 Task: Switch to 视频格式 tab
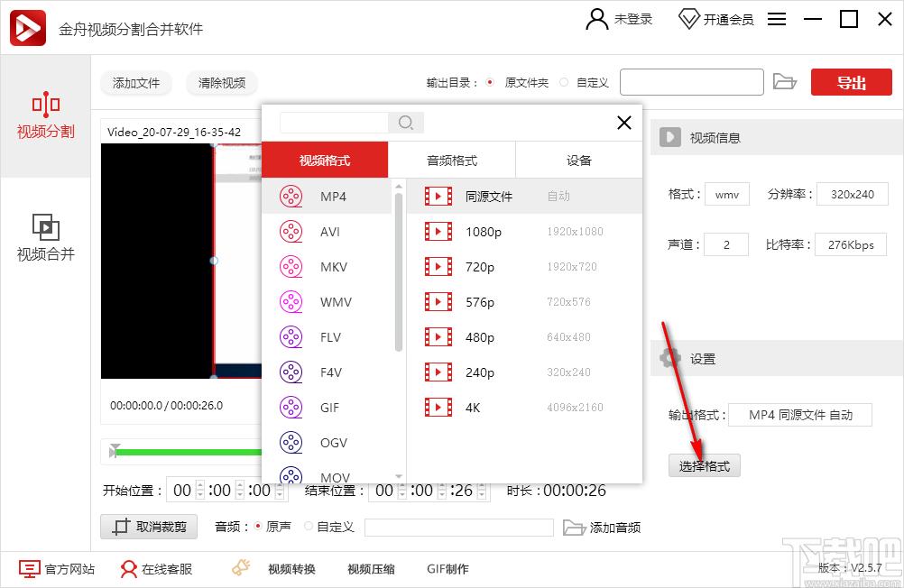point(325,161)
